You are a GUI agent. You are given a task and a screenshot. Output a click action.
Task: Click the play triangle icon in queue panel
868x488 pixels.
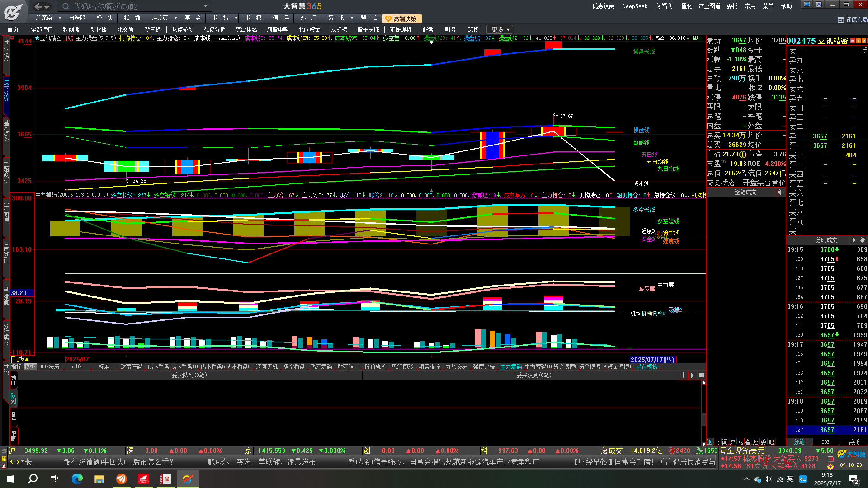tap(692, 375)
